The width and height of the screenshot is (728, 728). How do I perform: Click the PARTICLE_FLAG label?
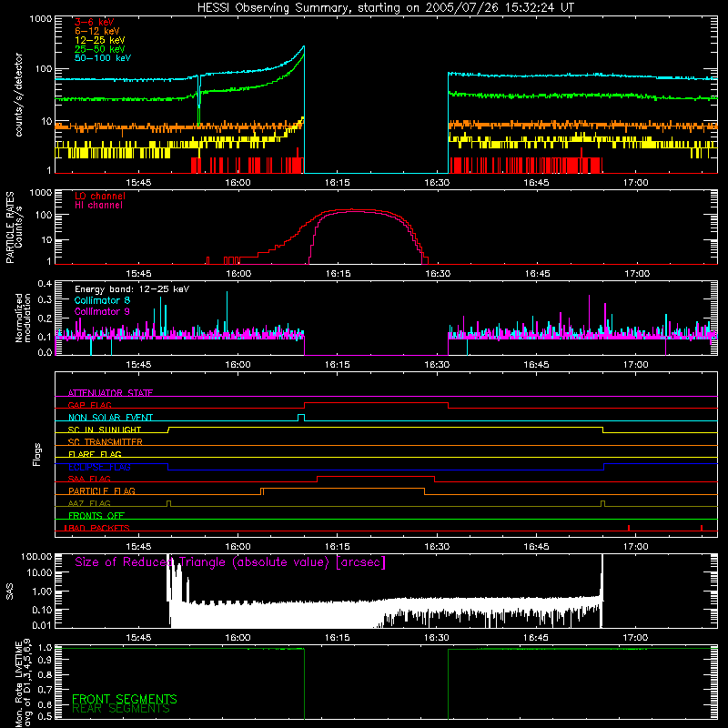[102, 490]
